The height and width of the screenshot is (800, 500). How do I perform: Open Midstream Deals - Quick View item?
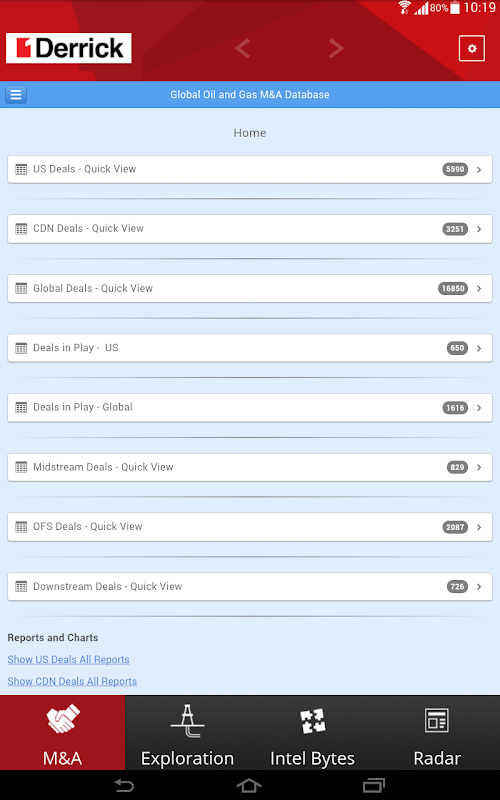click(249, 467)
